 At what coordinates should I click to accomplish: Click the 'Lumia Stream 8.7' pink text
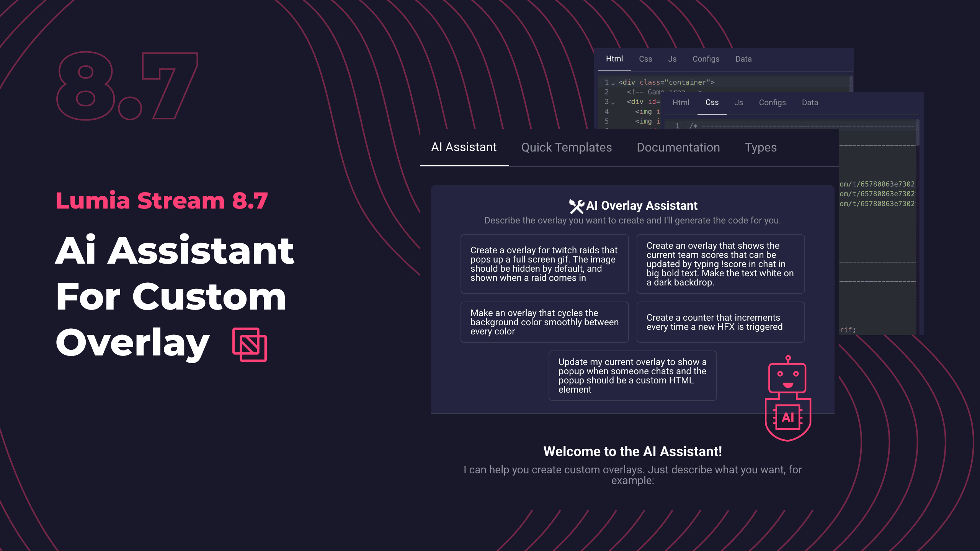click(162, 201)
